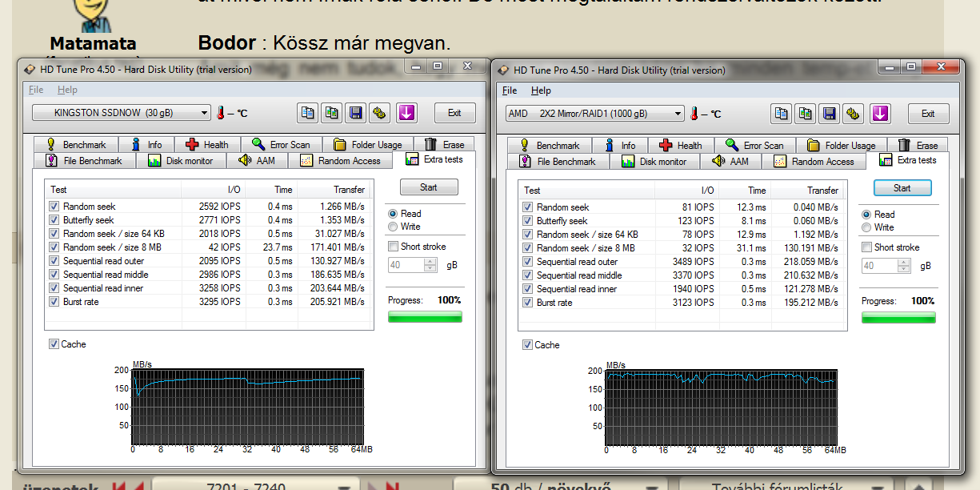Screen dimensions: 980x490
Task: Select Write radio button in AMD RAID1 window
Action: click(x=866, y=227)
